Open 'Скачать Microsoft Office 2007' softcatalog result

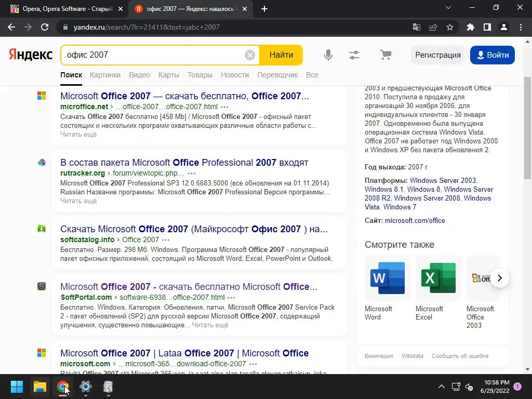(194, 229)
